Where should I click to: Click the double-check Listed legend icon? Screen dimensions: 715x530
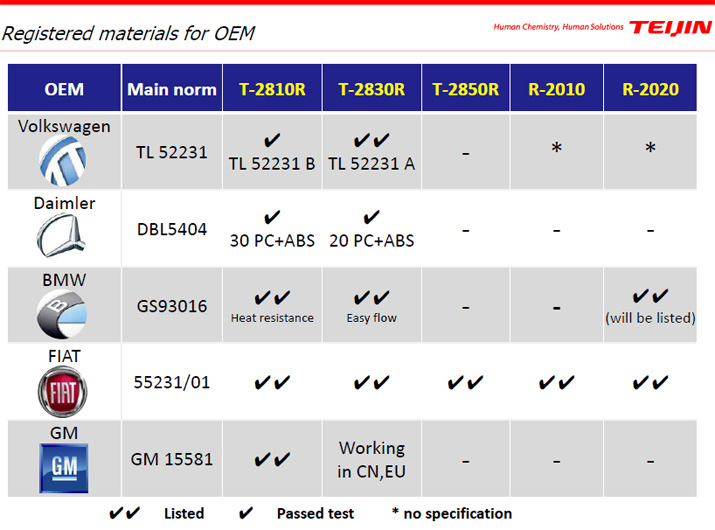click(124, 514)
